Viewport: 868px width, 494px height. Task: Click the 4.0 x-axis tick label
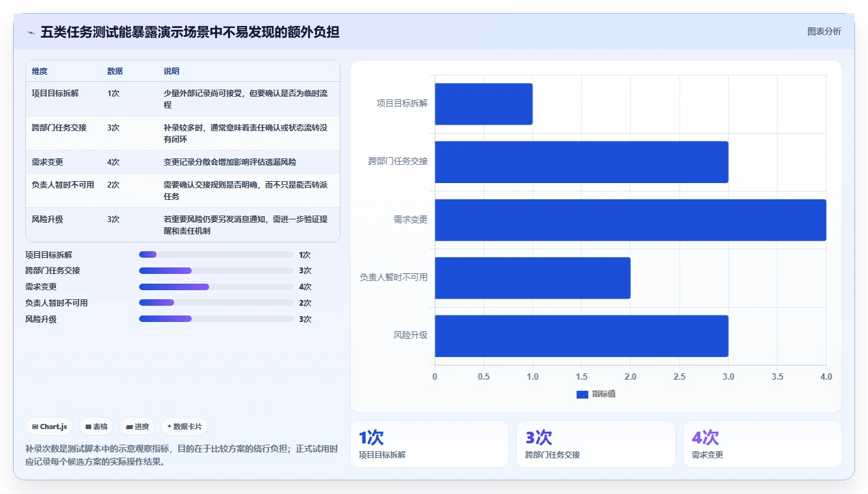point(826,377)
